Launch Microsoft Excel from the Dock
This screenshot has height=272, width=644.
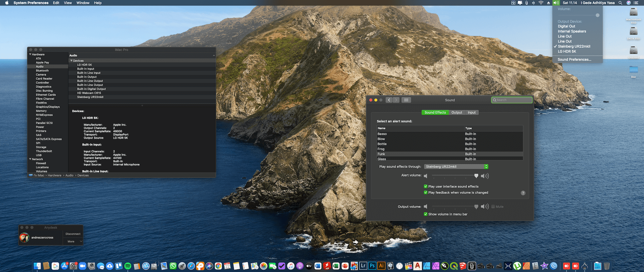336,266
